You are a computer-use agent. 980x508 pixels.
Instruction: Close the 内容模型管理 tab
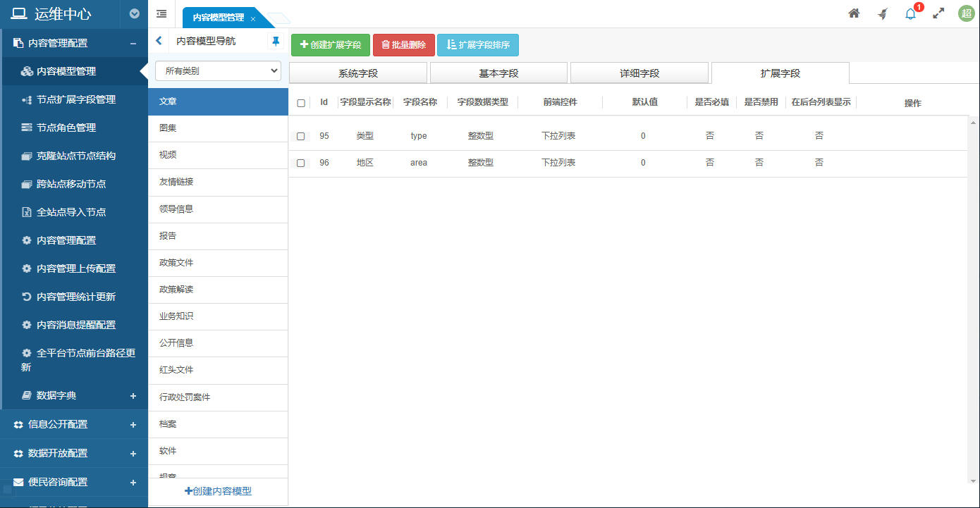tap(253, 18)
